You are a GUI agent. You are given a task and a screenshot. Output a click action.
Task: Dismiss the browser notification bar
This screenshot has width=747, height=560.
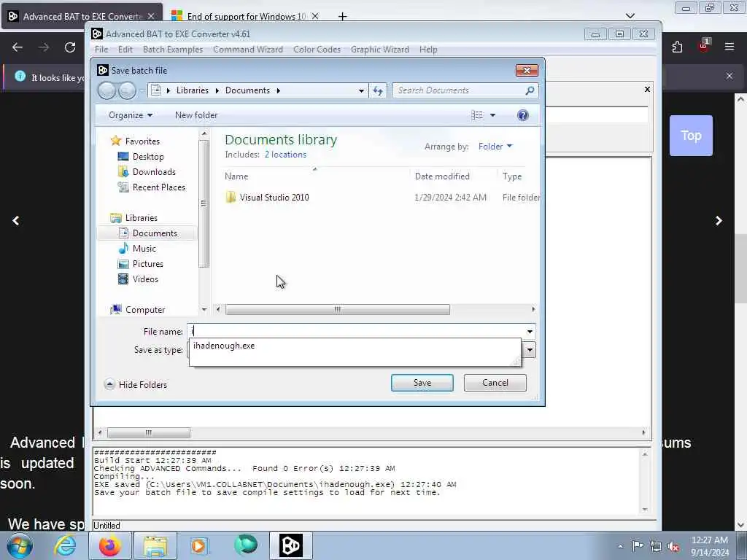729,76
